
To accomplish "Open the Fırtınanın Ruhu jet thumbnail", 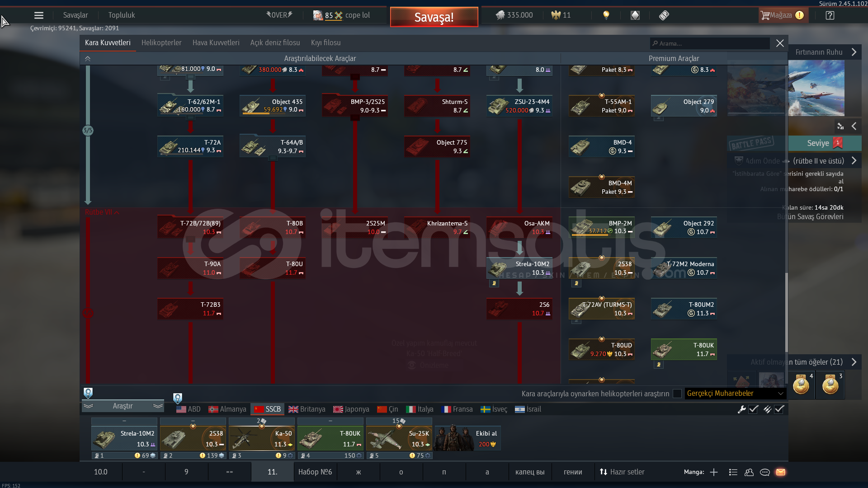I will 816,89.
